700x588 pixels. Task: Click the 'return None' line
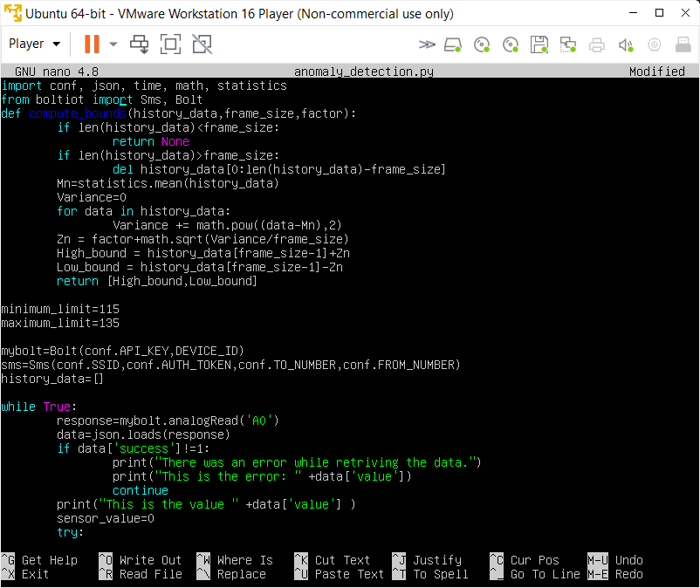coord(150,141)
